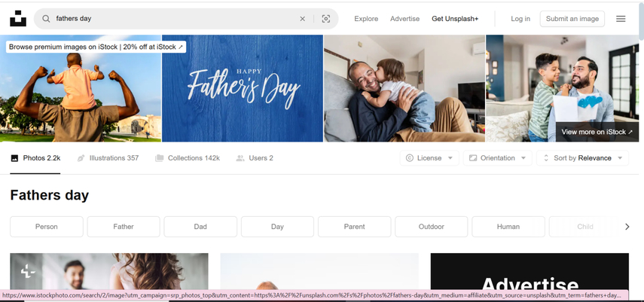This screenshot has height=302, width=644.
Task: Select the Photos 2.2k tab
Action: tap(35, 158)
